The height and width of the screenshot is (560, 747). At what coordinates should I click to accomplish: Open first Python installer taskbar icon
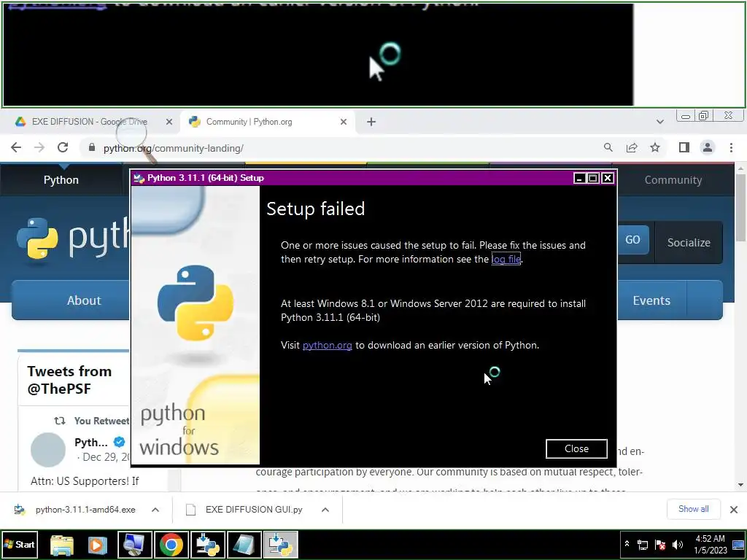click(208, 545)
